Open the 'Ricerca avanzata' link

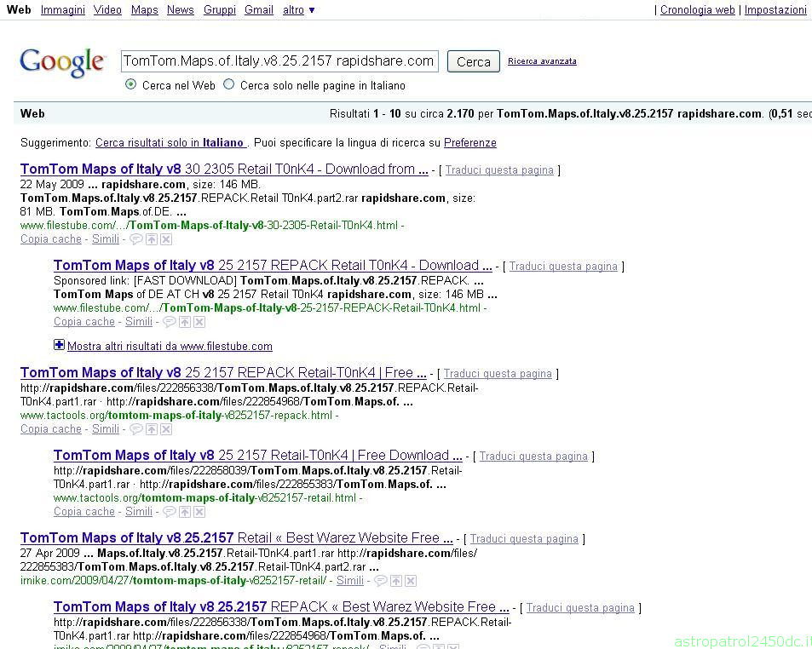[x=542, y=61]
